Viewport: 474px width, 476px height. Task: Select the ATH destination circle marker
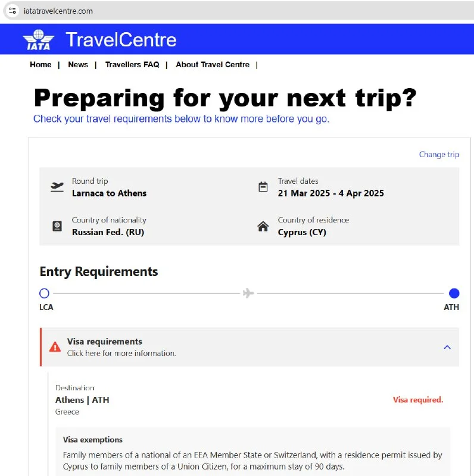coord(454,293)
